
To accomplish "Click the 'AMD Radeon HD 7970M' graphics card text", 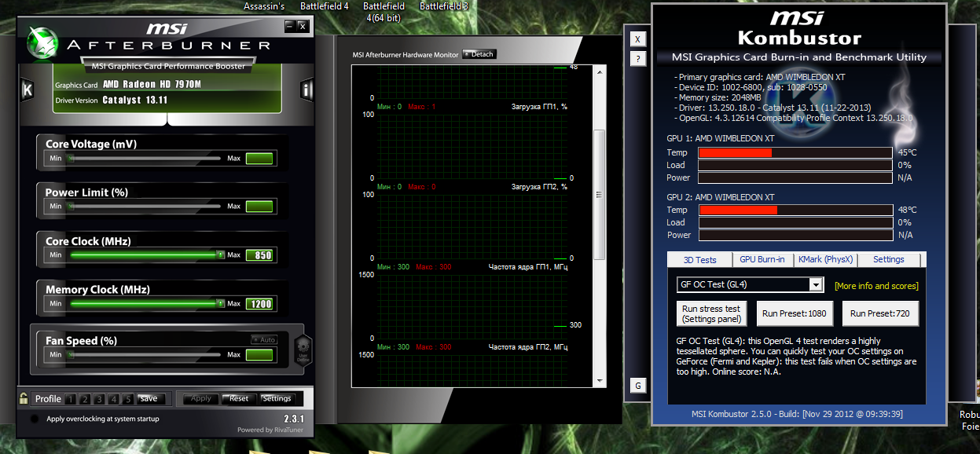I will click(152, 85).
